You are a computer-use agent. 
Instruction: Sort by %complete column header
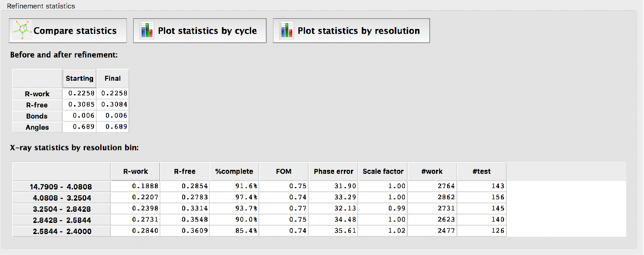[234, 171]
